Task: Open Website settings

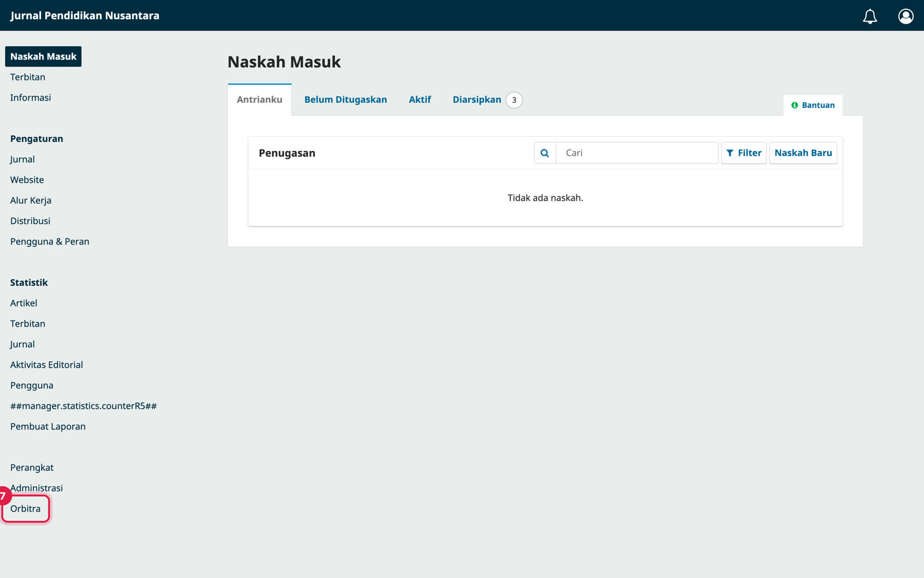Action: (27, 180)
